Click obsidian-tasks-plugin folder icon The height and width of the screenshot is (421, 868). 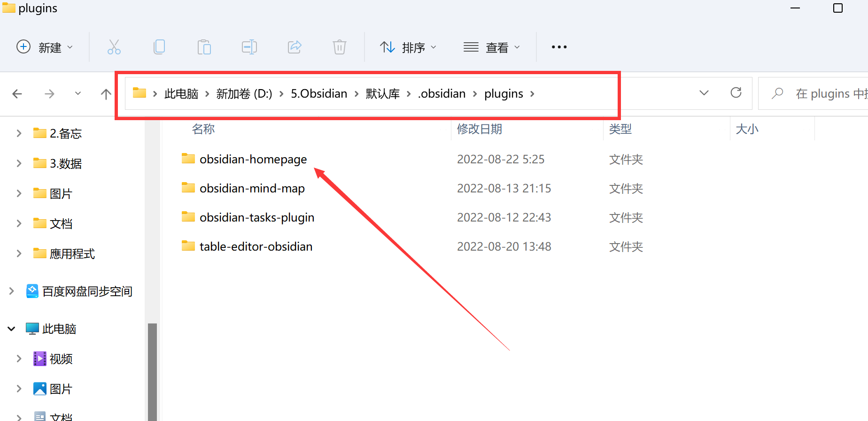coord(188,216)
